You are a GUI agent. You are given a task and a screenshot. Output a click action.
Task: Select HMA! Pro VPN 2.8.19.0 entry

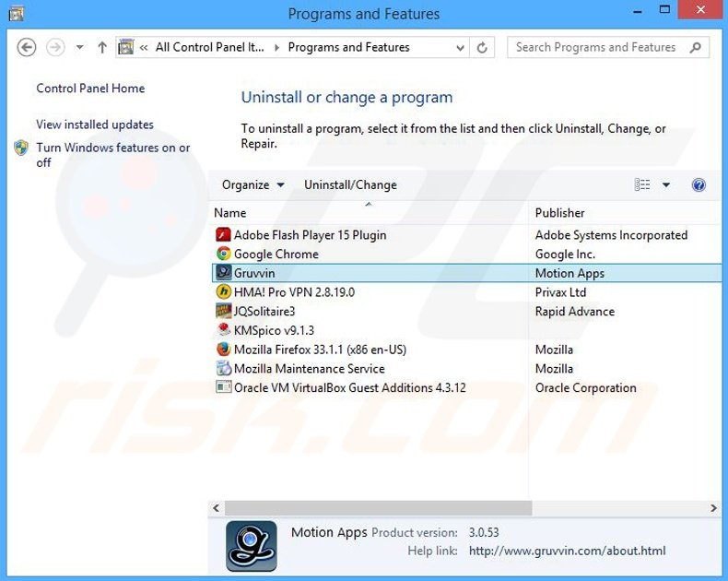[294, 292]
